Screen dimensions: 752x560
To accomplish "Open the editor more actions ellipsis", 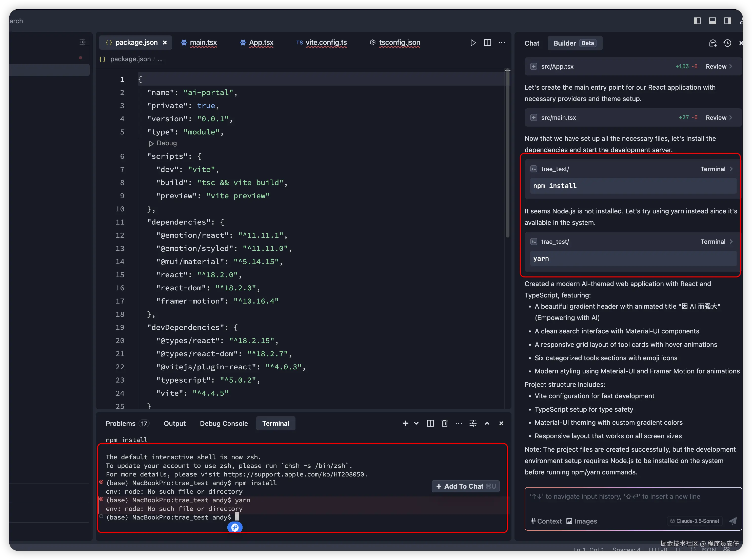I will pyautogui.click(x=502, y=43).
